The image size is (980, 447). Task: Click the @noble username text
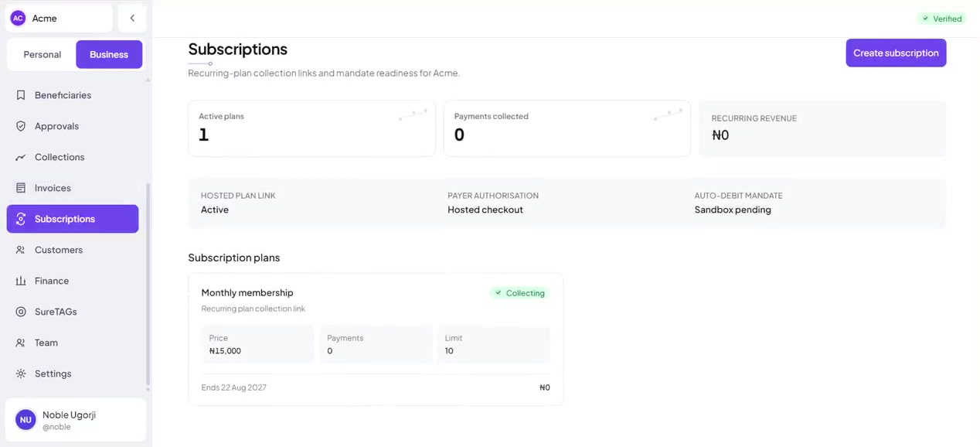pyautogui.click(x=56, y=427)
